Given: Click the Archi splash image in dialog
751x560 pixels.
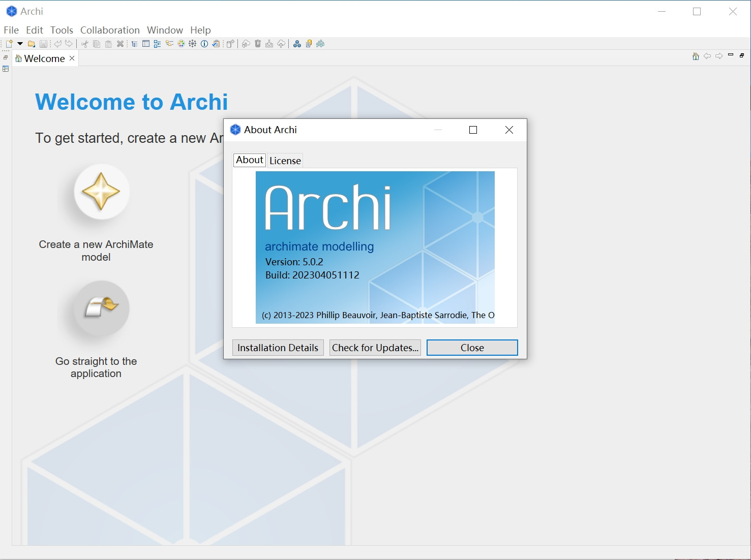Looking at the screenshot, I should (375, 247).
